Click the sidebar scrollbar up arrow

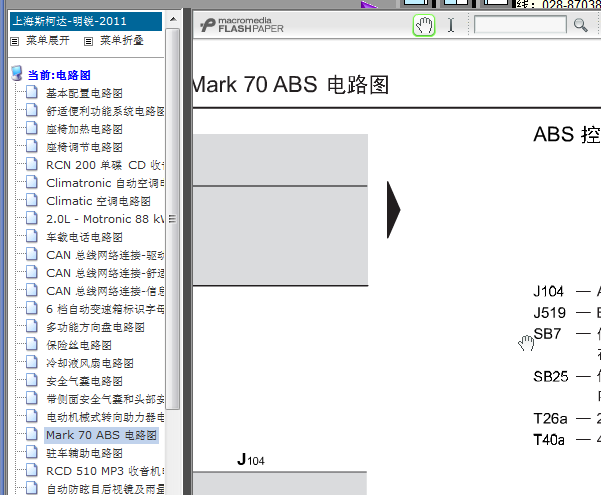[173, 19]
